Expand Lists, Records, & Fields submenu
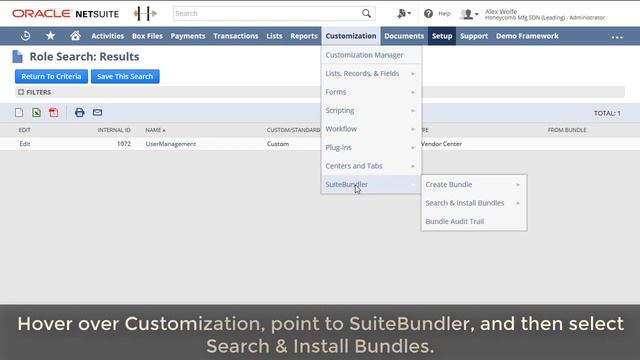This screenshot has height=360, width=640. 370,73
